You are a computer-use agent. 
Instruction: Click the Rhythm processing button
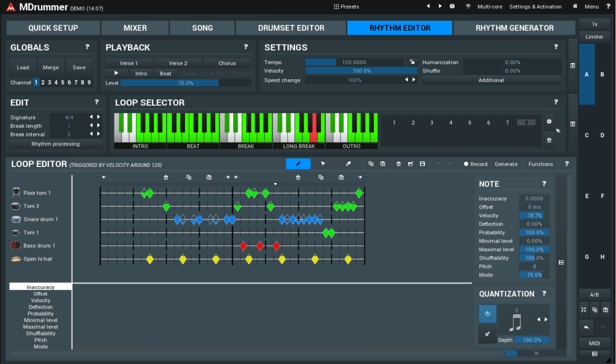(56, 144)
